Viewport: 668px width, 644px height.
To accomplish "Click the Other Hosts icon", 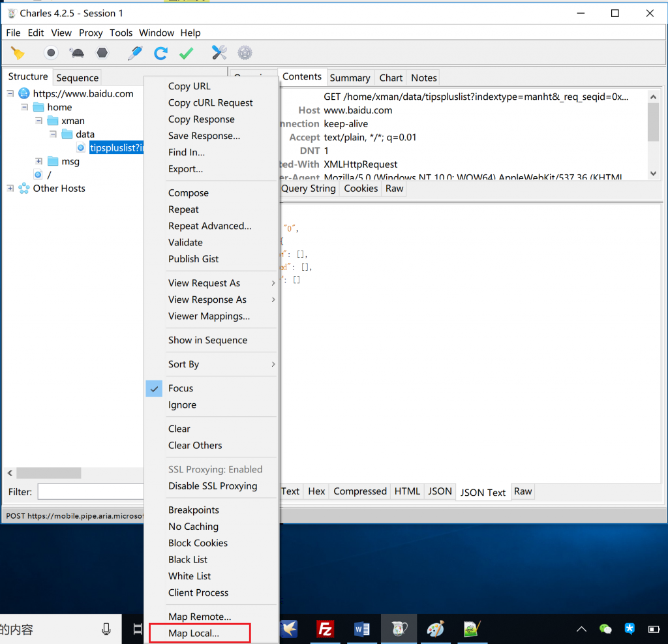I will point(24,188).
